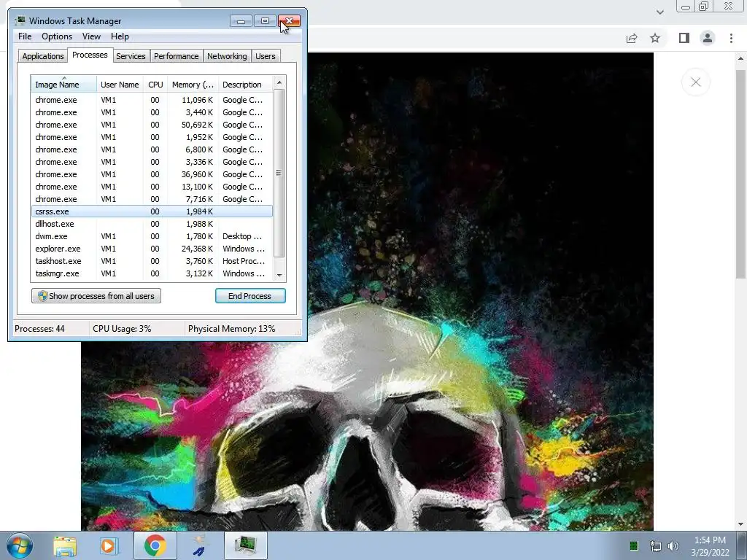Screen dimensions: 747x560
Task: Click Show processes from all users
Action: pos(96,296)
